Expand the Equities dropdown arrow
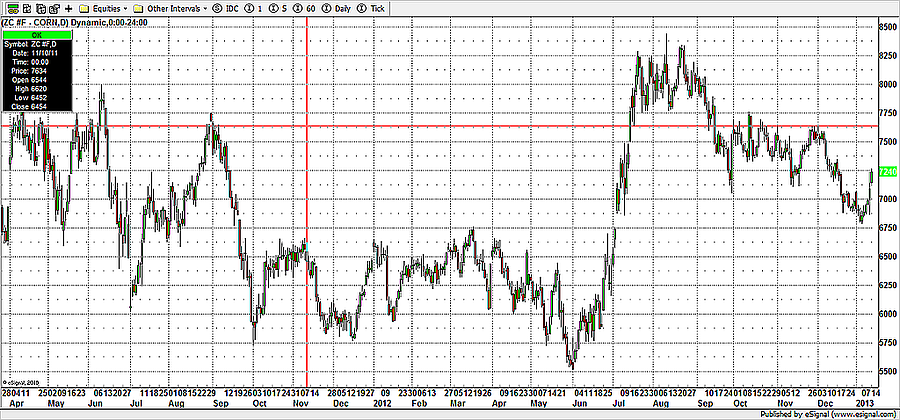Viewport: 900px width, 420px height. 125,7
